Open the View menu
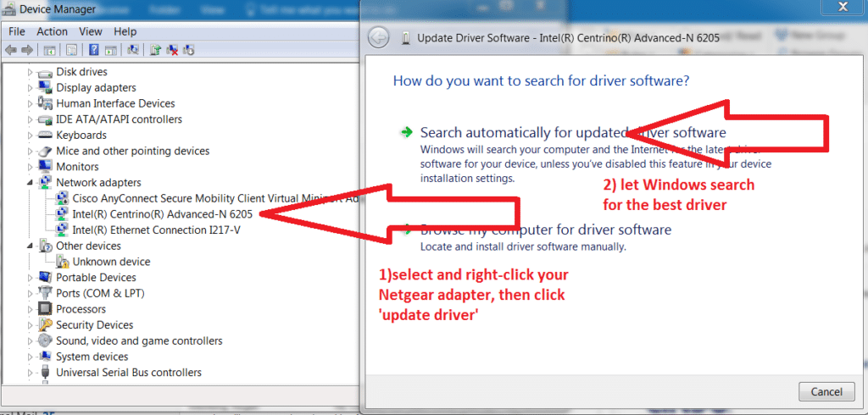The width and height of the screenshot is (868, 415). (x=91, y=31)
